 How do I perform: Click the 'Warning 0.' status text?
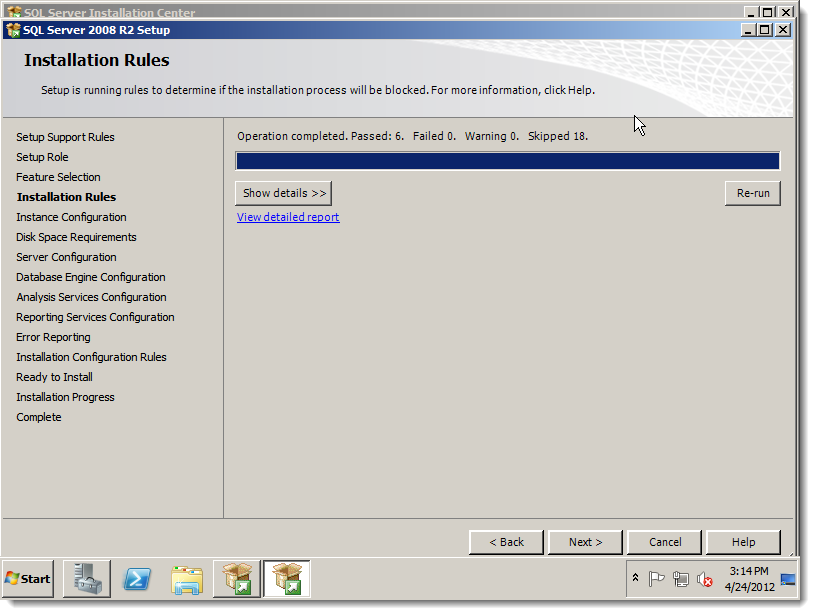tap(492, 136)
